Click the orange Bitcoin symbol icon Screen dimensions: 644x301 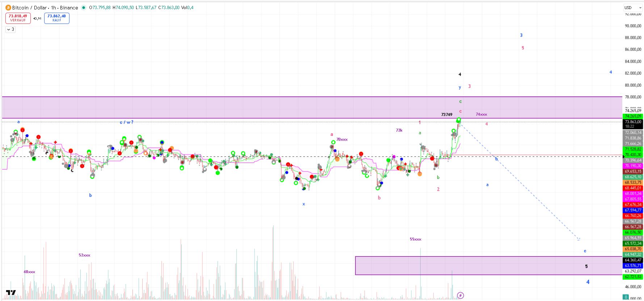(8, 8)
